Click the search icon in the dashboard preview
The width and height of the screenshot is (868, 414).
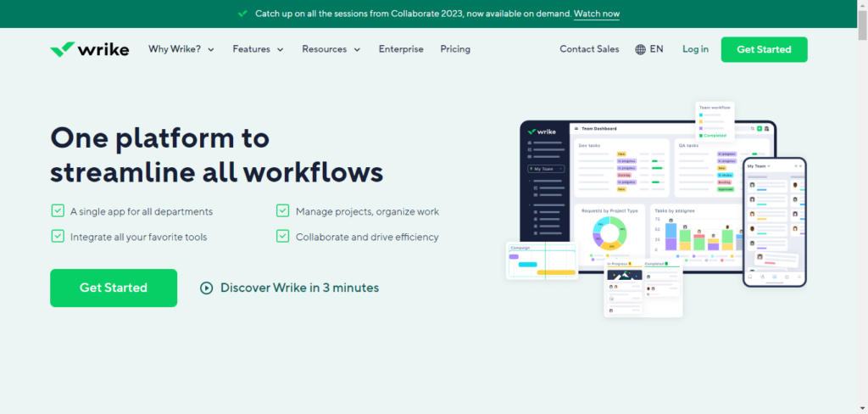pos(753,129)
